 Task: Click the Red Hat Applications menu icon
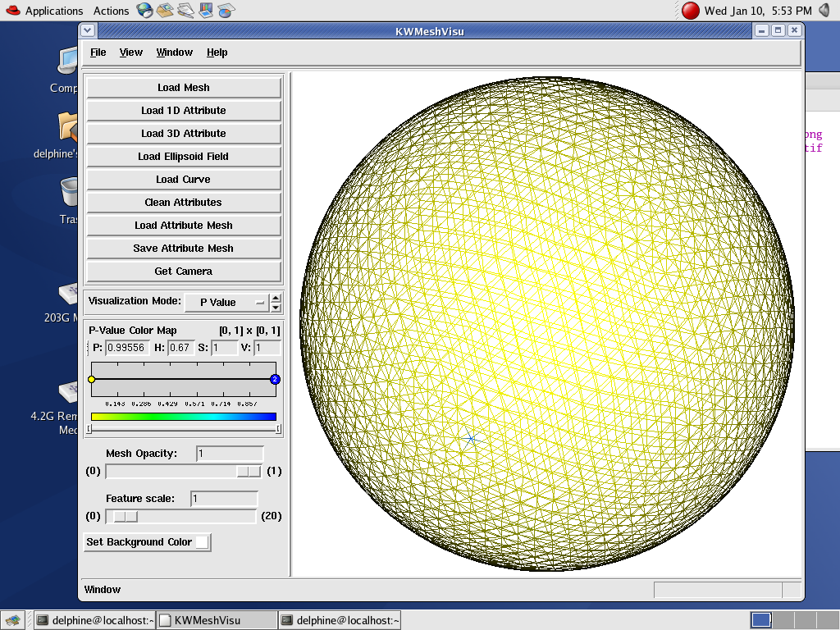(x=11, y=11)
